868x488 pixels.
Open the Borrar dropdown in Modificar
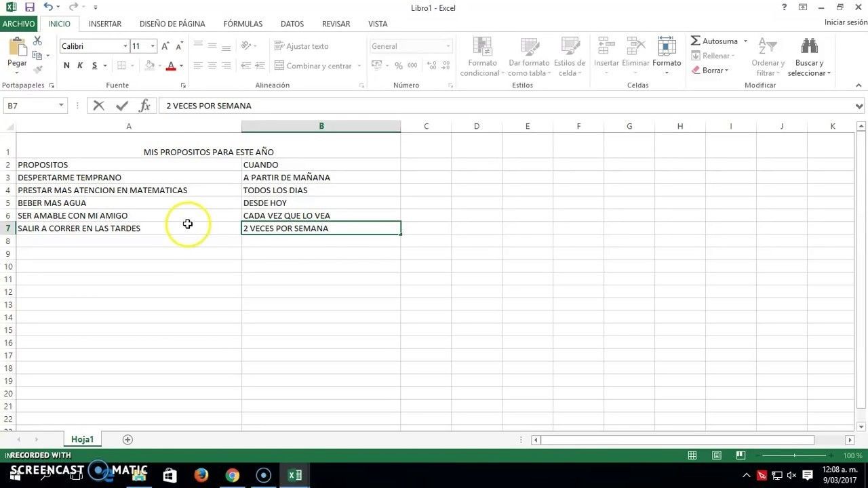pyautogui.click(x=710, y=70)
